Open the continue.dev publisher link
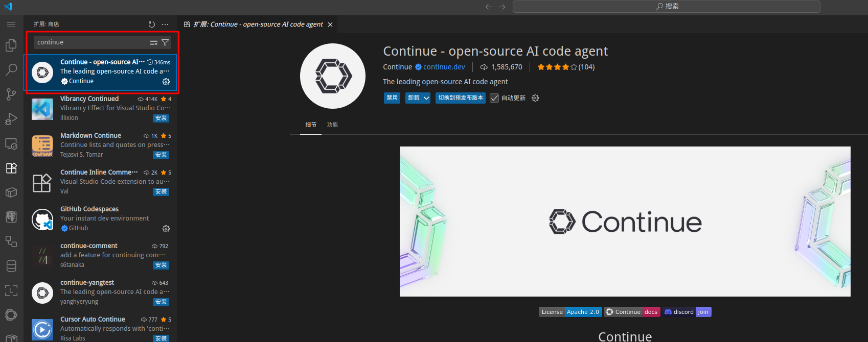 click(x=444, y=67)
